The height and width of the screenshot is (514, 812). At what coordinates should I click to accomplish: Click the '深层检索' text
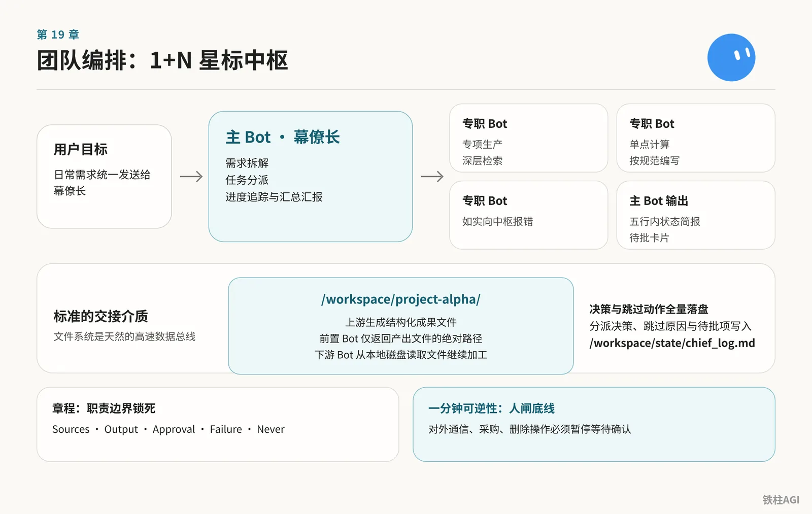click(482, 161)
